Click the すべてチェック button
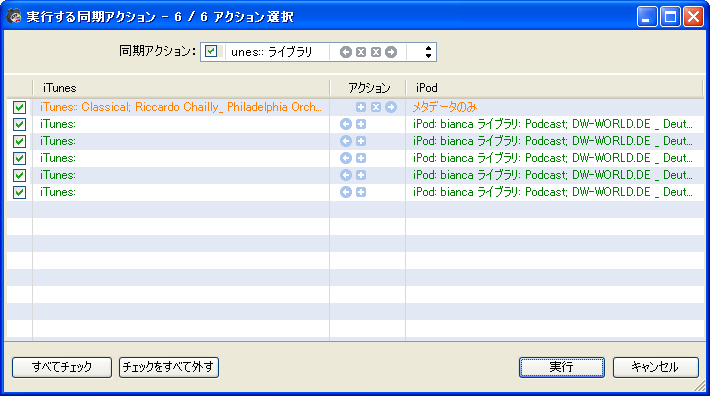This screenshot has height=396, width=710. (62, 367)
